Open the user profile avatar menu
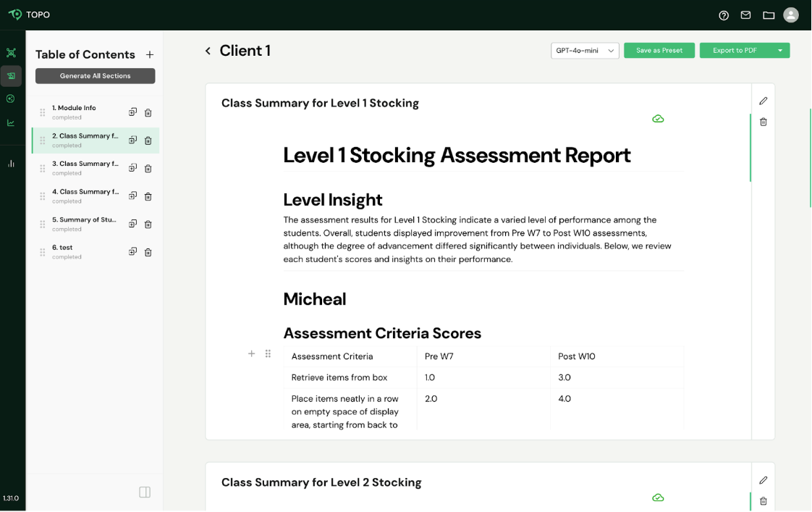 click(x=790, y=14)
